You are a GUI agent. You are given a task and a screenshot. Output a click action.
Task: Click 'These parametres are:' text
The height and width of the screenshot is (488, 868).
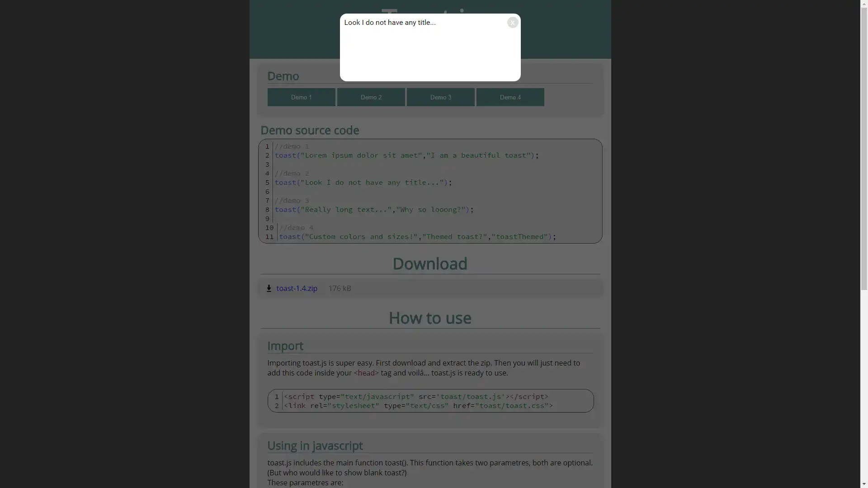(x=305, y=483)
